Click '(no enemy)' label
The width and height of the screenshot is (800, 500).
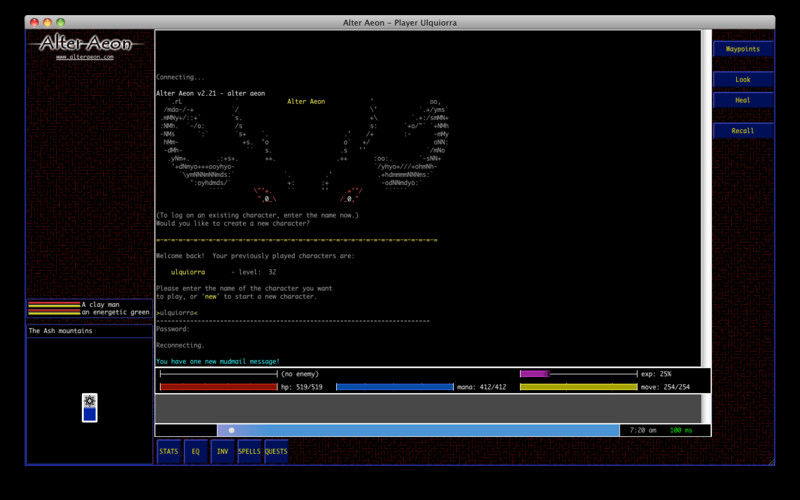pos(300,374)
